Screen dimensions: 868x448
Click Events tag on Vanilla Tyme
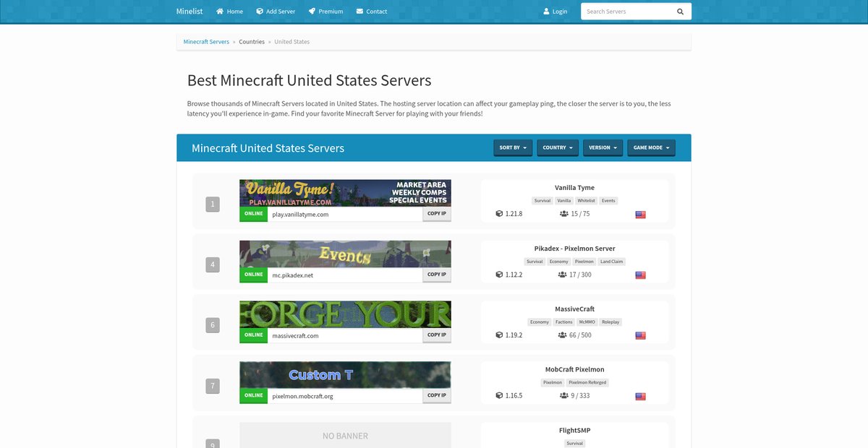[608, 201]
